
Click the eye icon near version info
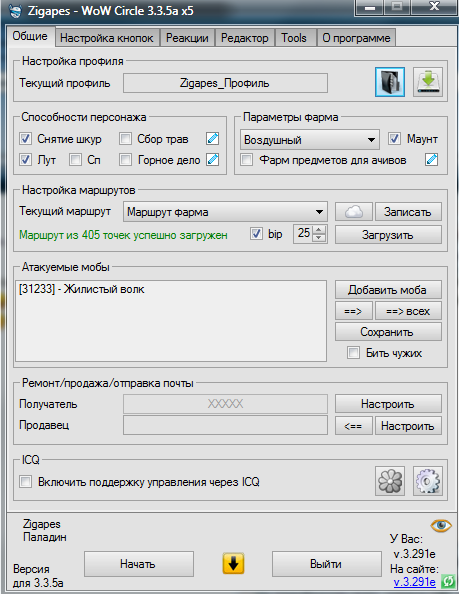tap(441, 525)
